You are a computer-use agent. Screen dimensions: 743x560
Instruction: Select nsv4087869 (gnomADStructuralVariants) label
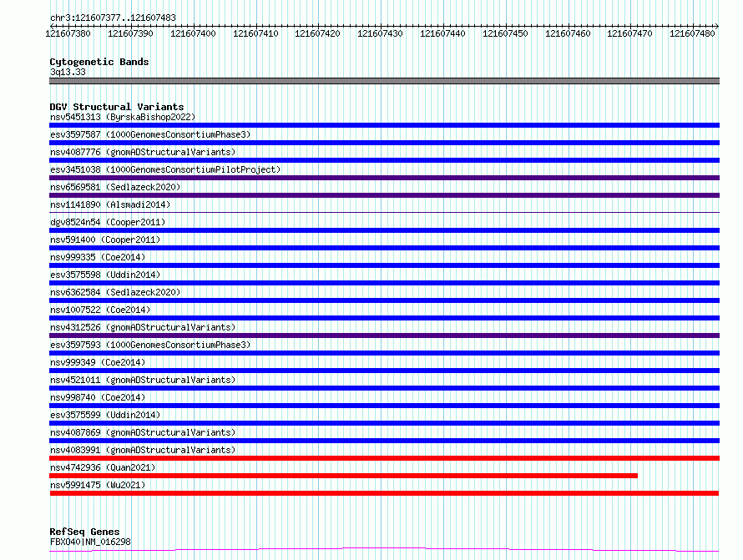(x=143, y=432)
